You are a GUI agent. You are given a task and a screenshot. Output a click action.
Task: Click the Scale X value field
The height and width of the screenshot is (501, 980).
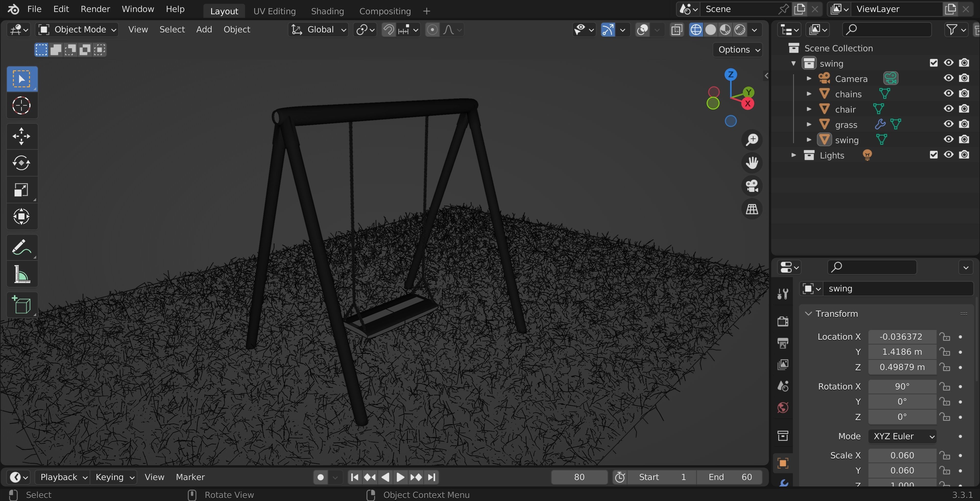point(902,455)
